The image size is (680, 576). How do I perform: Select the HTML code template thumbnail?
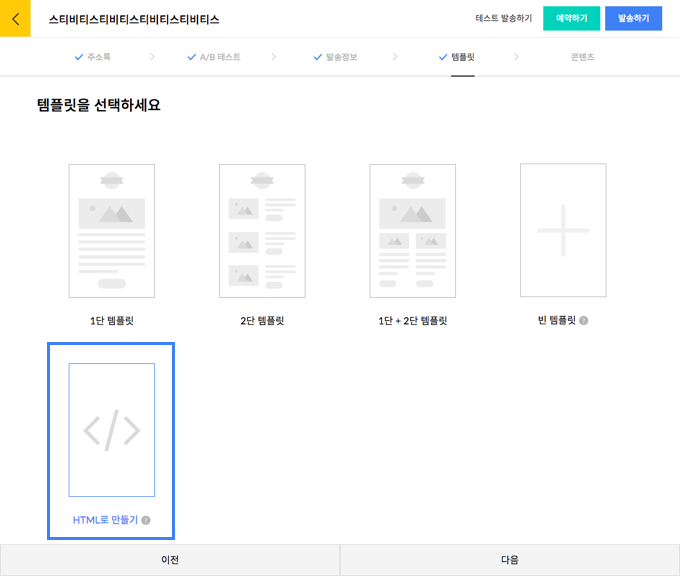[x=112, y=430]
